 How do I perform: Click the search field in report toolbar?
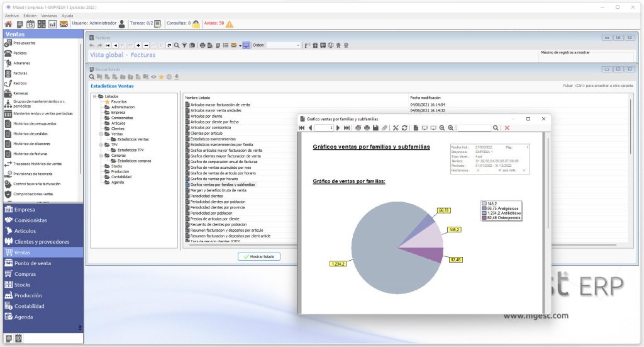click(474, 128)
